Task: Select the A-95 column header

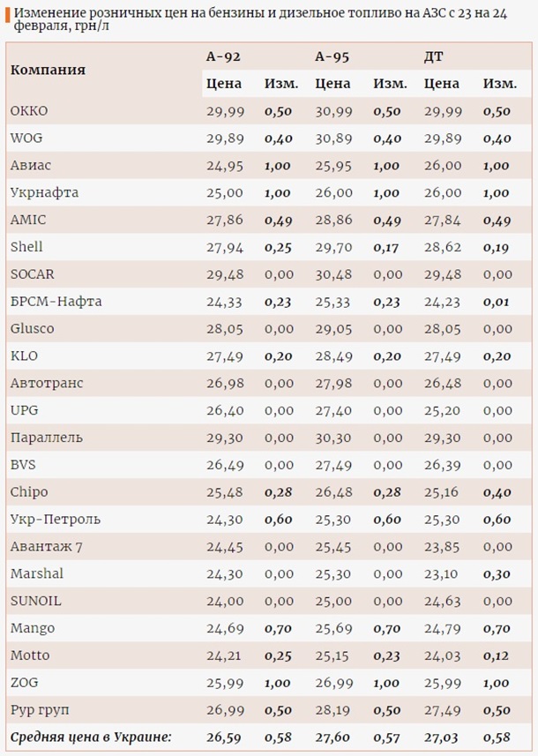Action: coord(333,56)
